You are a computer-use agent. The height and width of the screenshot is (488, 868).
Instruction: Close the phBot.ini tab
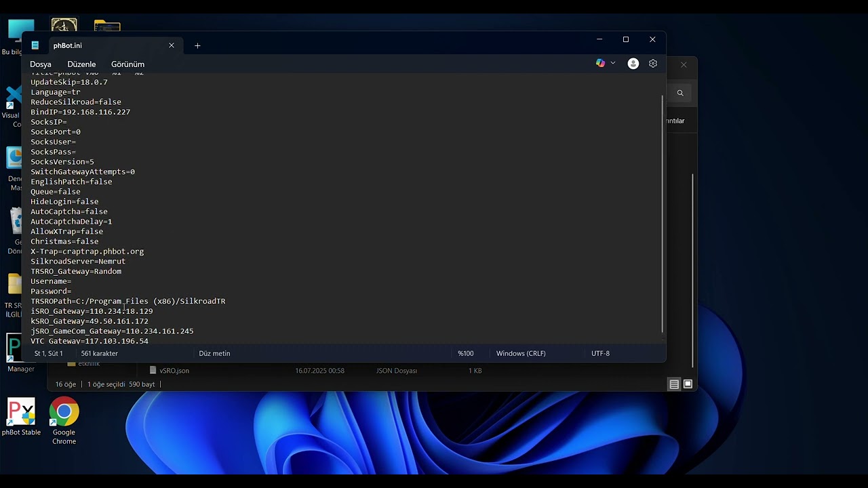click(x=172, y=45)
